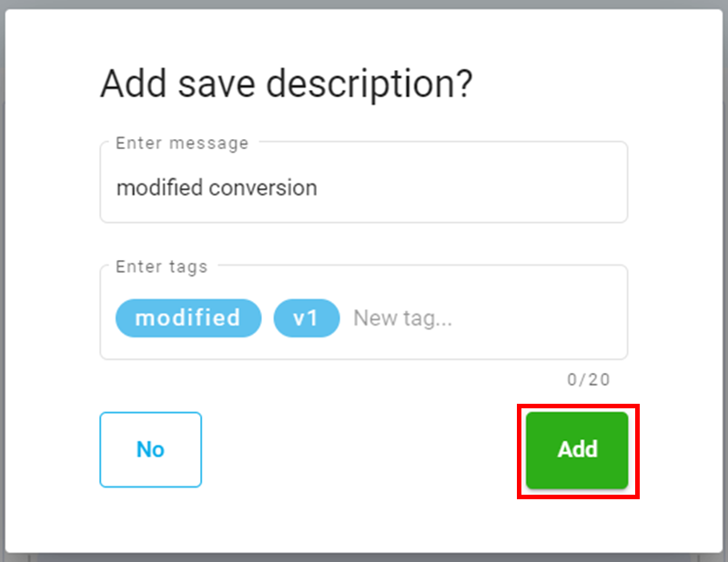Click blank dialog area between No and Add
Screen dimensions: 728x562
pos(364,450)
